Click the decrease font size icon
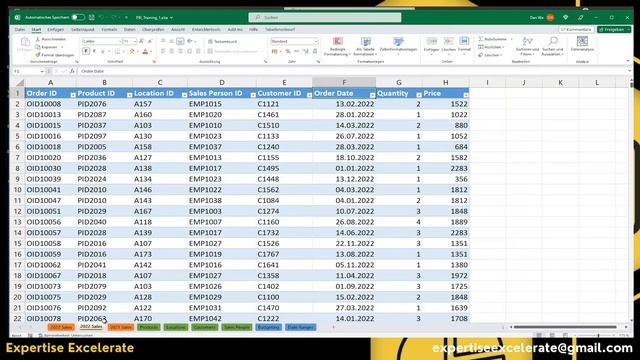The image size is (640, 360). (150, 41)
